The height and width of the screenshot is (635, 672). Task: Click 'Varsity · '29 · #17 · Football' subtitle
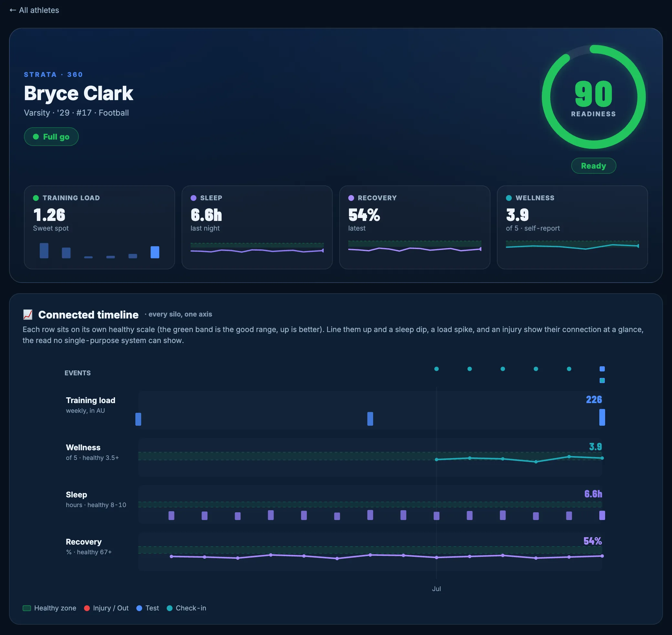coord(76,113)
